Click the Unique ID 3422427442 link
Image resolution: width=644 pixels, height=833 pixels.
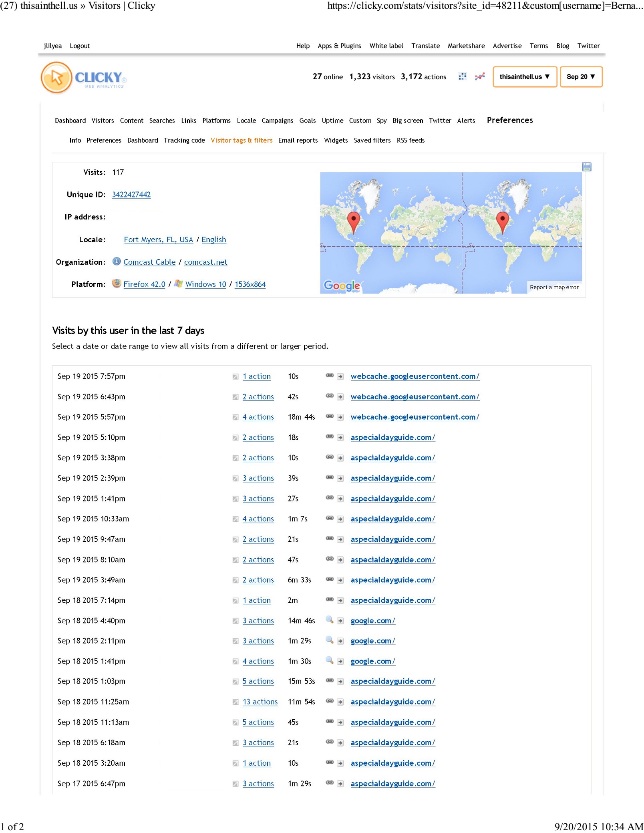click(131, 195)
